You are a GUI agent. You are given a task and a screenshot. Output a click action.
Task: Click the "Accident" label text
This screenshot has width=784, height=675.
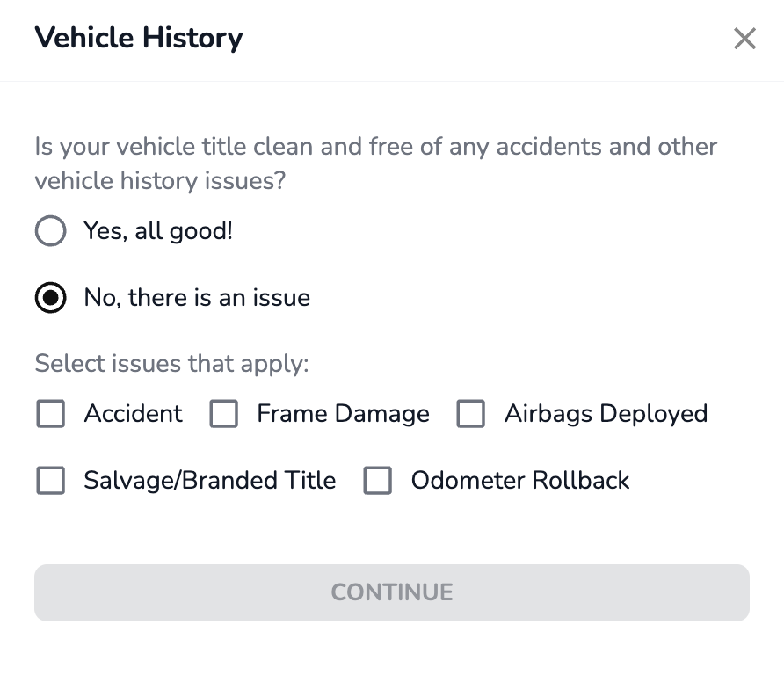134,414
